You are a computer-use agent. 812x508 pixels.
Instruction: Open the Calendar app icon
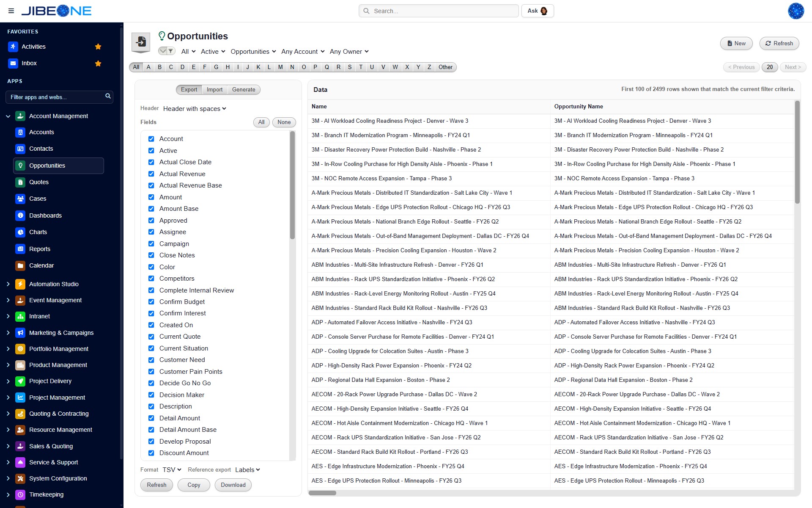[20, 265]
